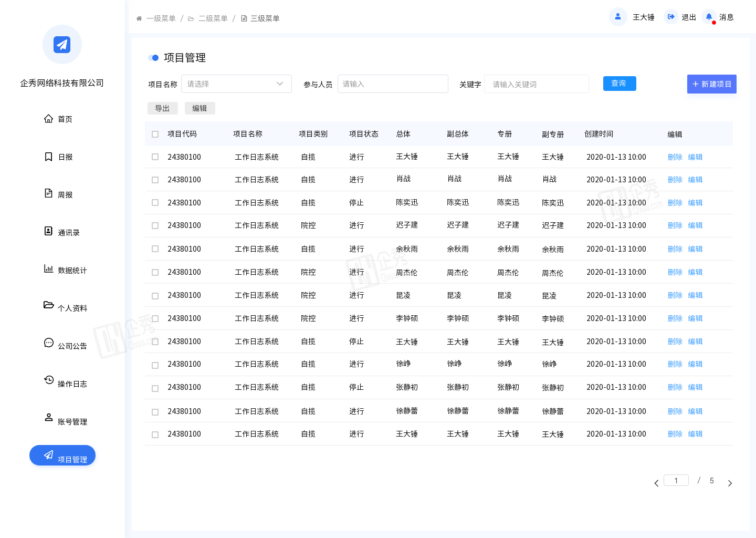Click the 请输入关键词 keyword input field
Image resolution: width=756 pixels, height=538 pixels.
pos(536,84)
